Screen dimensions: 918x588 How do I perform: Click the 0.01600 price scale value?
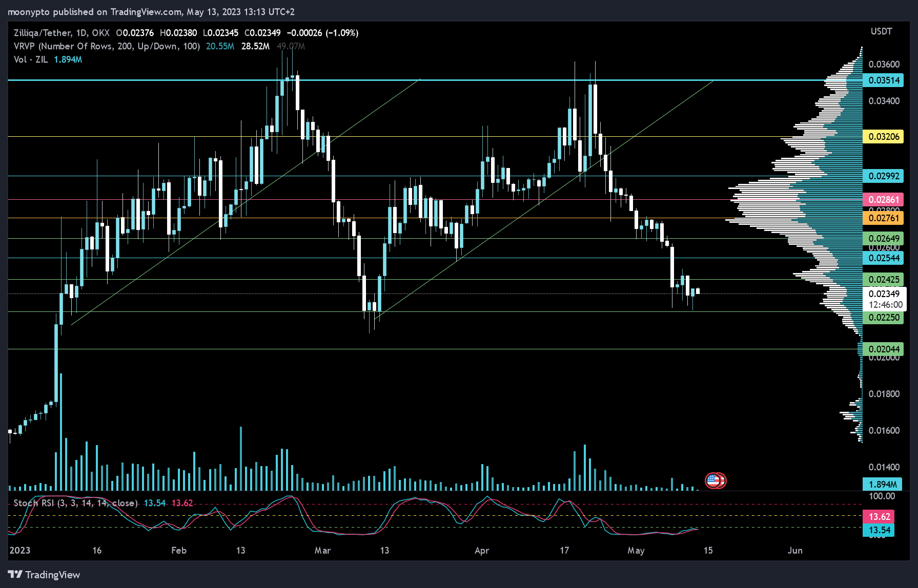tap(884, 431)
